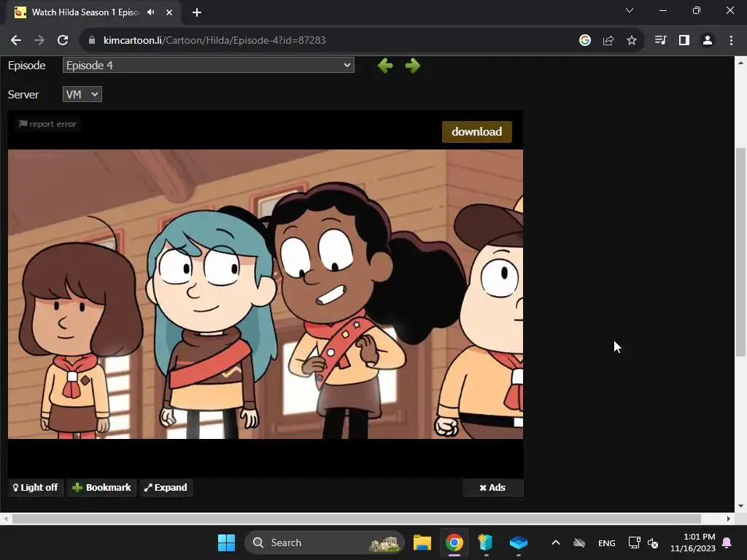Go to previous episode green arrow

(x=385, y=66)
